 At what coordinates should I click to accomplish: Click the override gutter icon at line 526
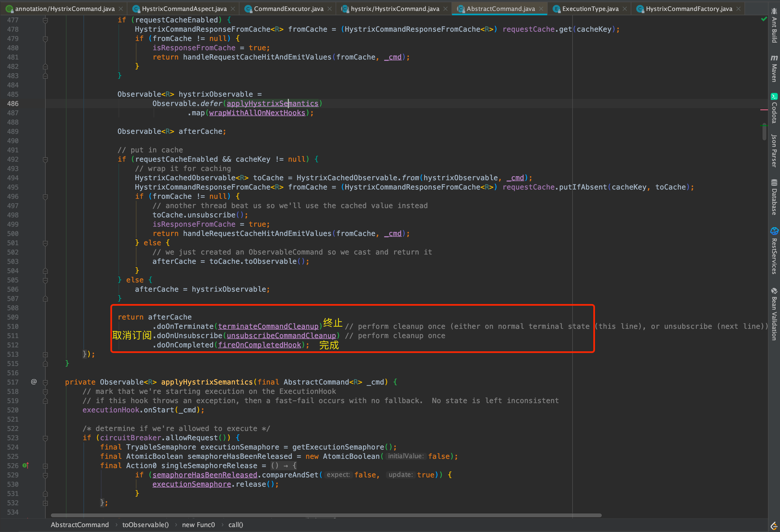25,466
